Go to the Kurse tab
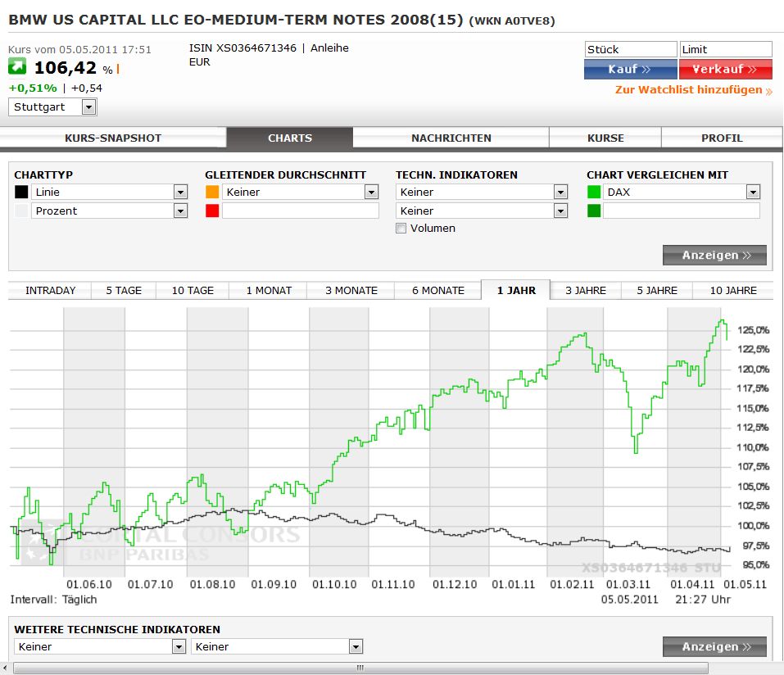The height and width of the screenshot is (675, 784). (x=605, y=138)
